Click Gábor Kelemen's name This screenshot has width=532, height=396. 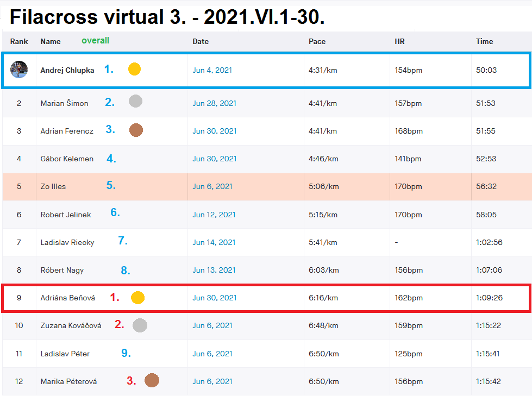[x=67, y=159]
